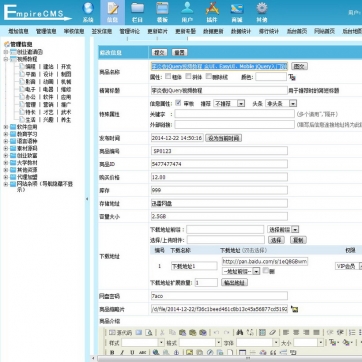Toggle the 删除线 strikethrough checkbox

tap(209, 76)
